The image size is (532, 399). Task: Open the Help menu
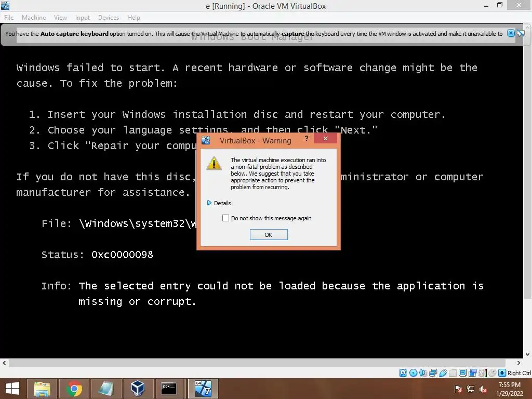pos(134,17)
